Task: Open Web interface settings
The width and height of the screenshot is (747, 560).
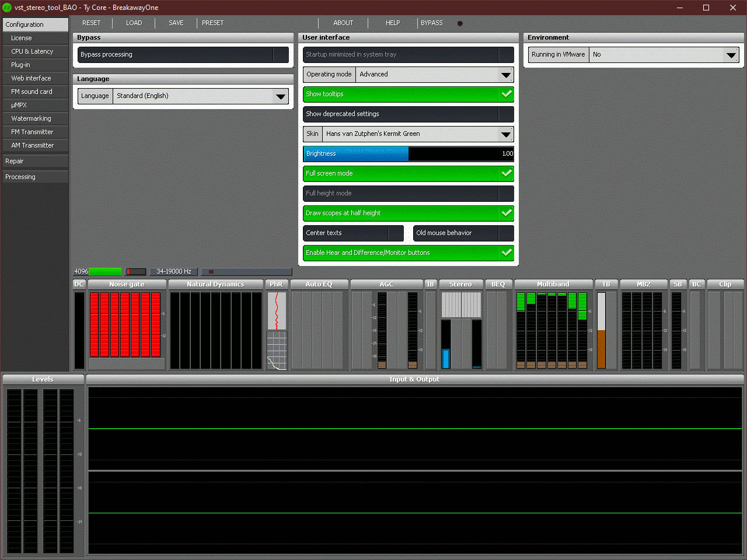Action: [x=36, y=78]
